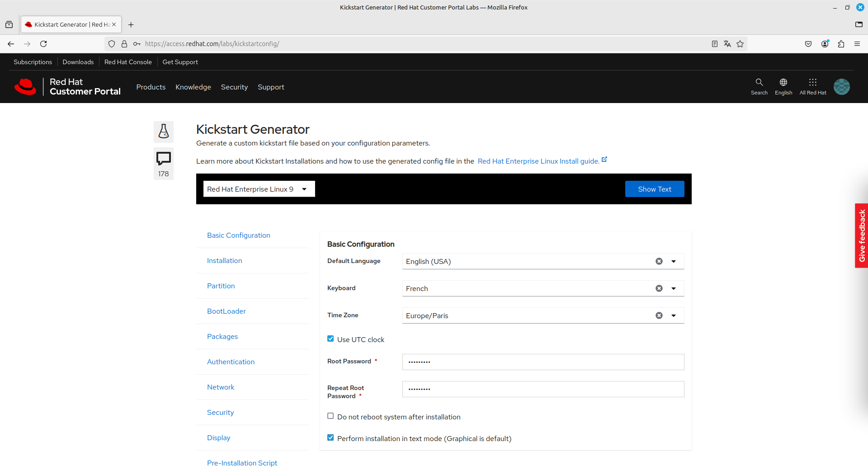The image size is (868, 470).
Task: Toggle Reader View icon in address bar
Action: coord(715,44)
